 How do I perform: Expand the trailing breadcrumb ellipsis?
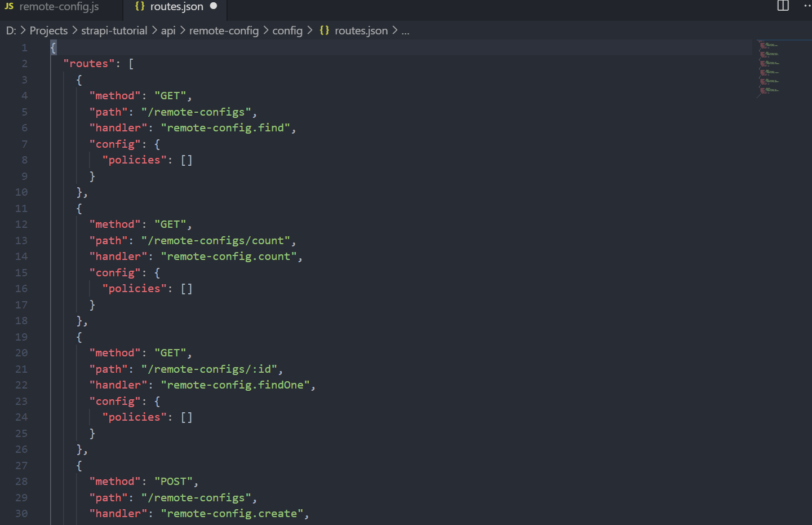[405, 30]
